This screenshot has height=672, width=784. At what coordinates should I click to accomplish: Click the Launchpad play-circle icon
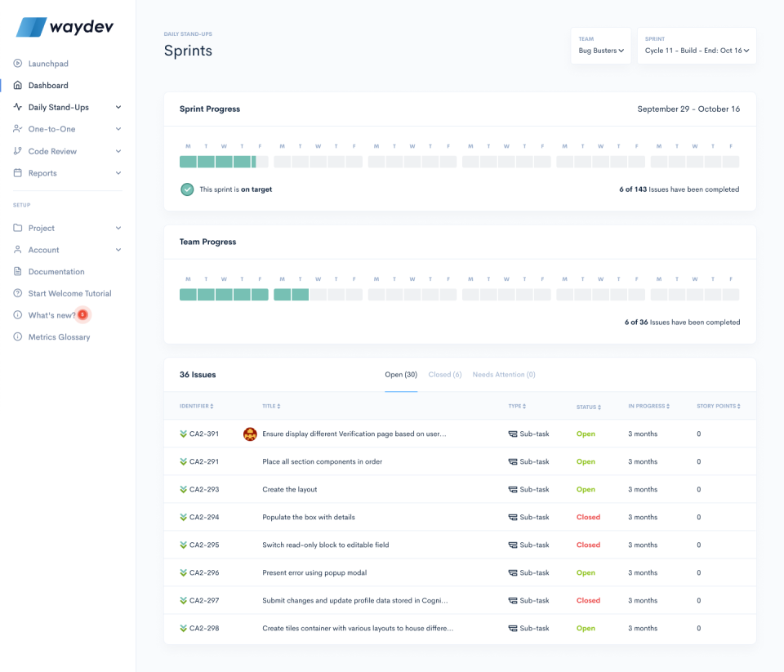click(x=17, y=64)
